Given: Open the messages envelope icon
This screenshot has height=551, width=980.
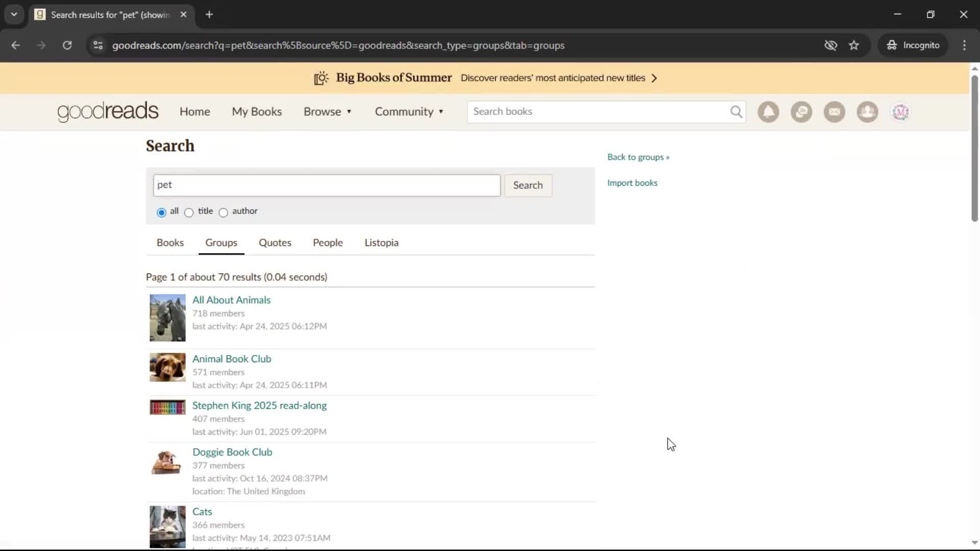Looking at the screenshot, I should click(x=835, y=112).
